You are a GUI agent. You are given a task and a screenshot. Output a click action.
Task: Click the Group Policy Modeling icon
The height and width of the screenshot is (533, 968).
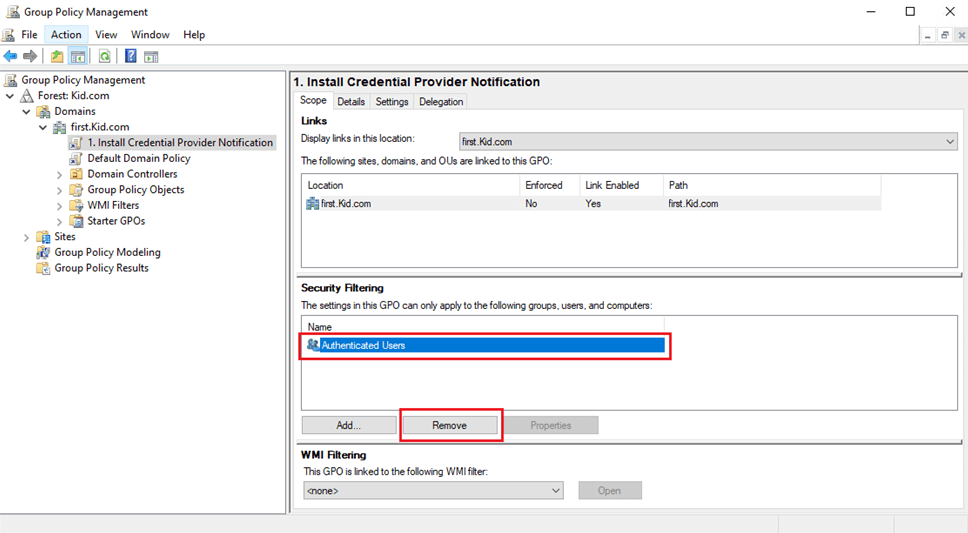tap(43, 252)
